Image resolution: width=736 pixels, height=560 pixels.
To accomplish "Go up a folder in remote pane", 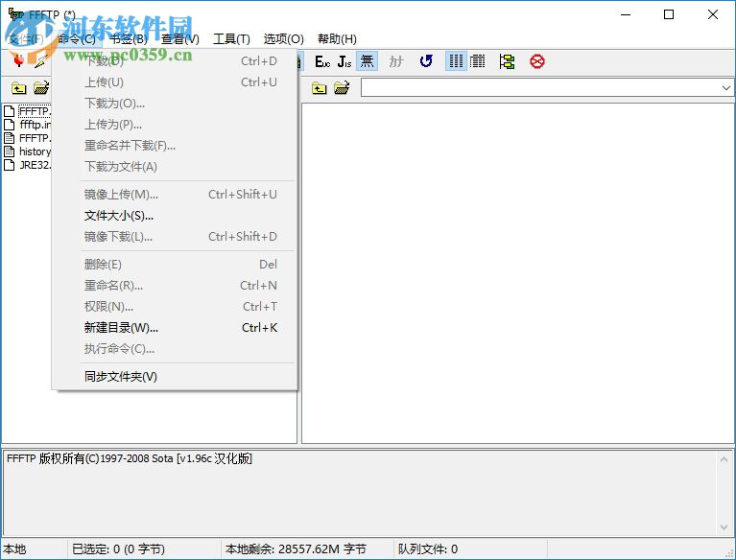I will click(x=320, y=87).
